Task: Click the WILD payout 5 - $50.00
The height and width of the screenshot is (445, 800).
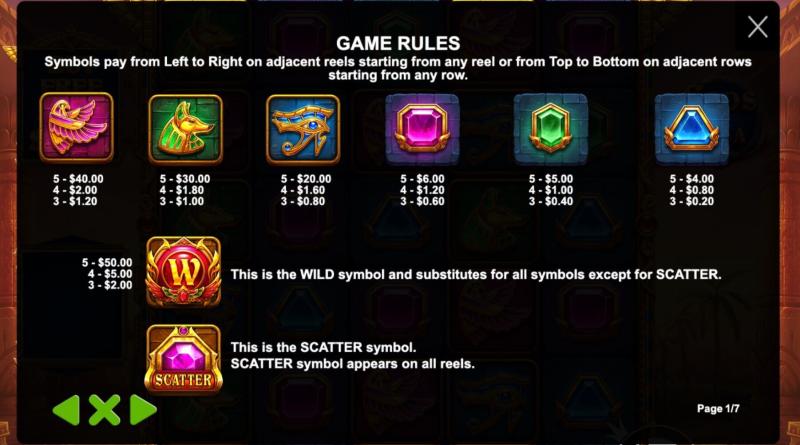Action: pos(107,262)
